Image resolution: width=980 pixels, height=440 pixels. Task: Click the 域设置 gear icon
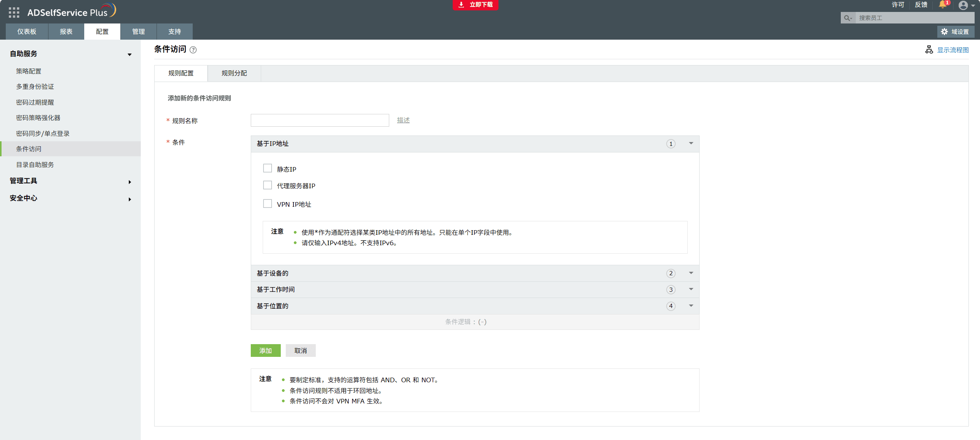tap(944, 32)
